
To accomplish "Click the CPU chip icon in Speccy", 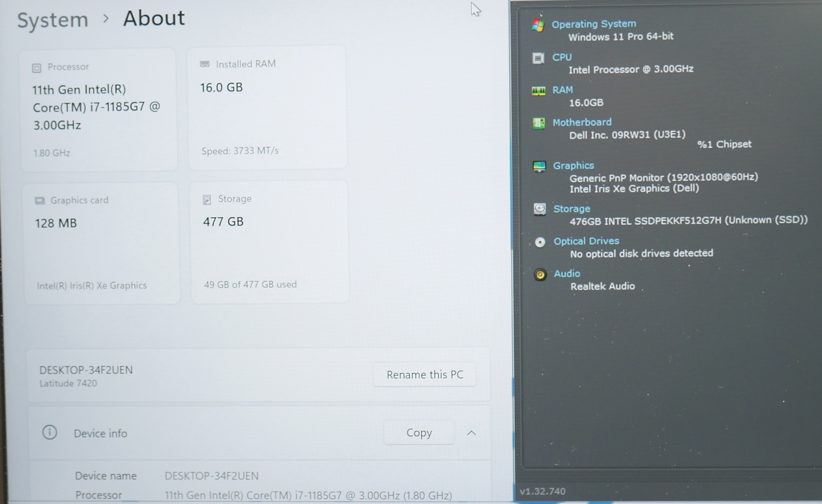I will tap(538, 58).
